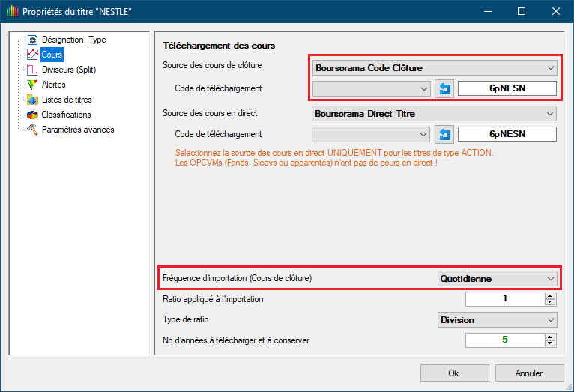Click closing price code field 6pNESN
574x392 pixels.
point(507,88)
